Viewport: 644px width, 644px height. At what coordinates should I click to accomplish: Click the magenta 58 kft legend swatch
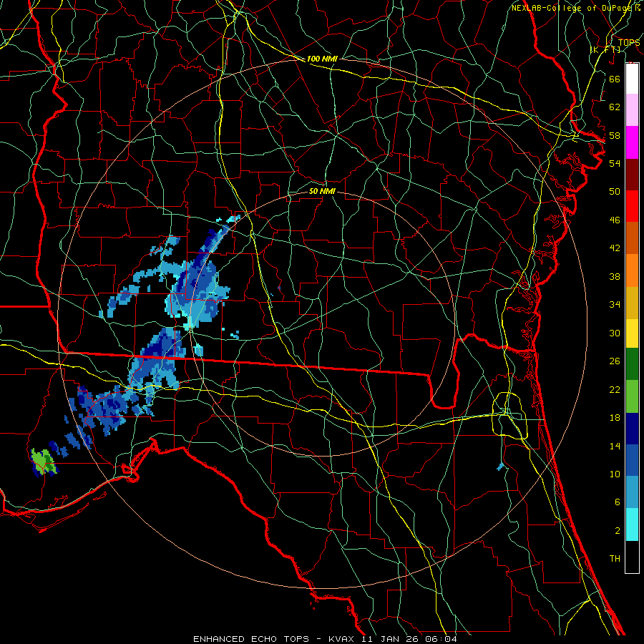pos(632,142)
